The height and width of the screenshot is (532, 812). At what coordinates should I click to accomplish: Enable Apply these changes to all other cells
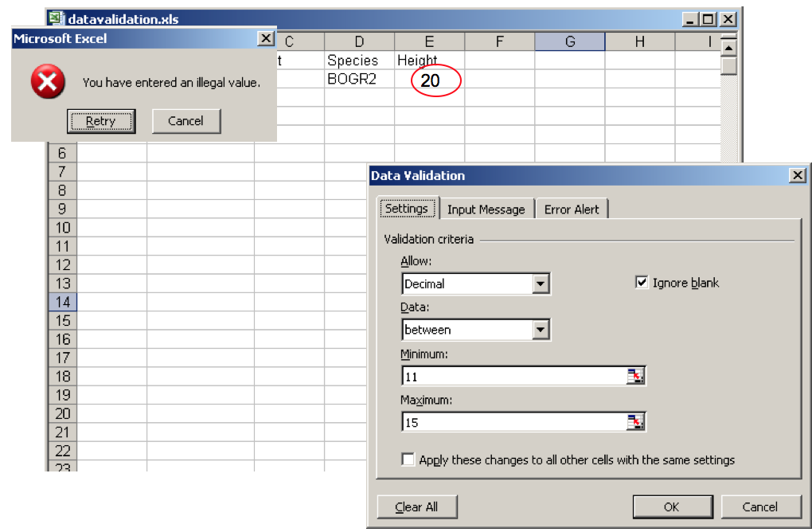(408, 460)
